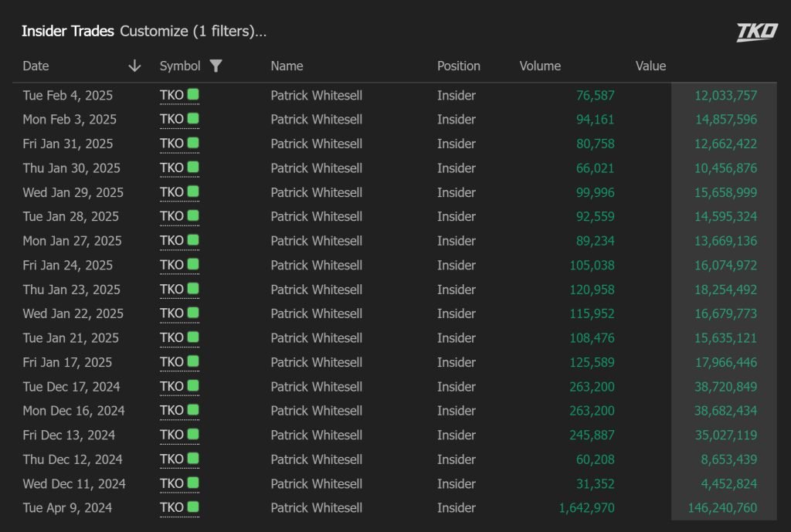This screenshot has width=791, height=532.
Task: Click volume value 263,200 for Dec 16, 2024
Action: [x=592, y=411]
